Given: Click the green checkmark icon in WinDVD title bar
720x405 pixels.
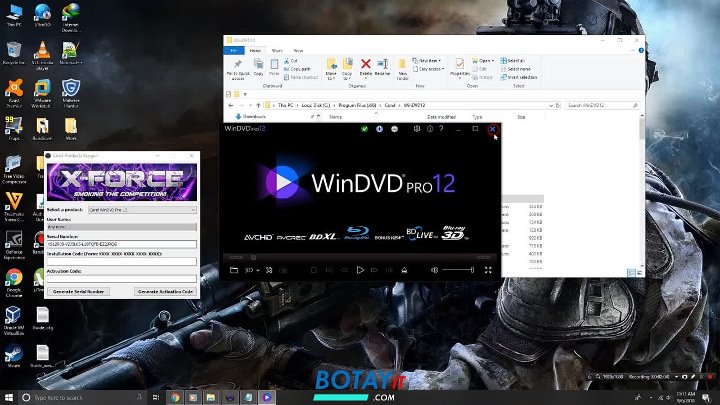Looking at the screenshot, I should 365,129.
